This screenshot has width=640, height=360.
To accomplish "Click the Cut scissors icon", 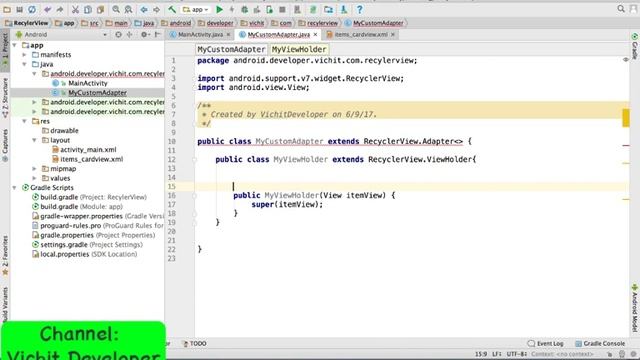I will (x=76, y=9).
